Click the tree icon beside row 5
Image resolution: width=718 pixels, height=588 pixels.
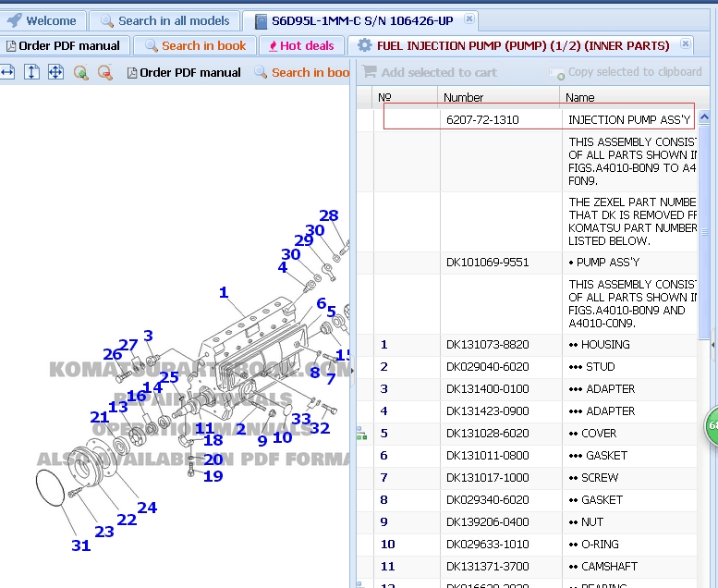pyautogui.click(x=361, y=434)
